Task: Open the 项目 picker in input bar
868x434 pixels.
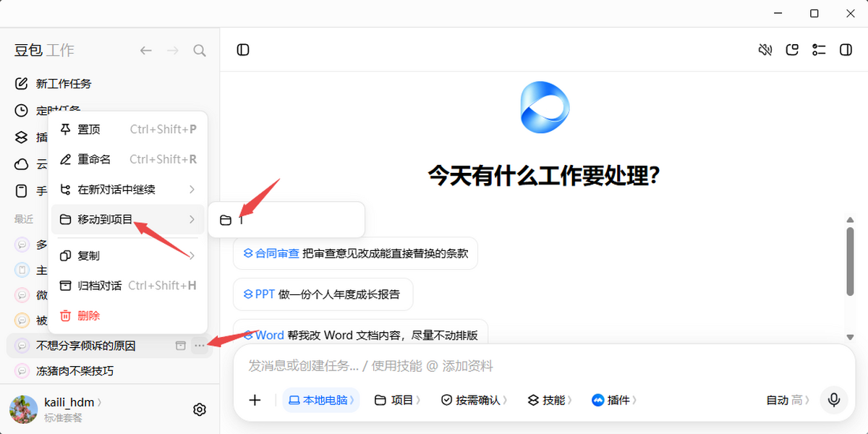Action: pos(397,400)
